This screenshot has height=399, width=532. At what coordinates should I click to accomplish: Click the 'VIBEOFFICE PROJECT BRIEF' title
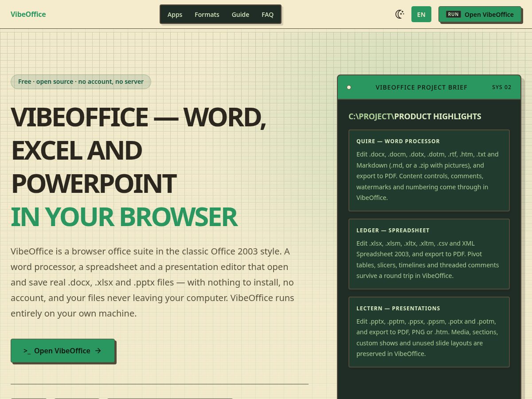(422, 87)
